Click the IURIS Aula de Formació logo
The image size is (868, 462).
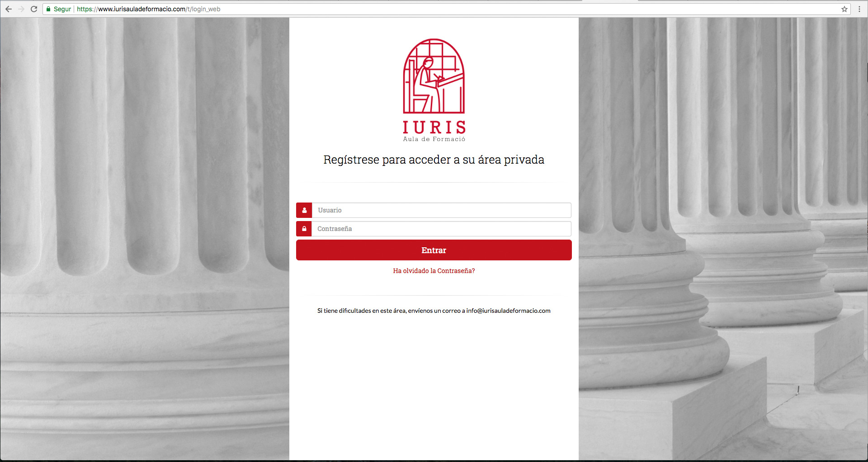click(434, 90)
